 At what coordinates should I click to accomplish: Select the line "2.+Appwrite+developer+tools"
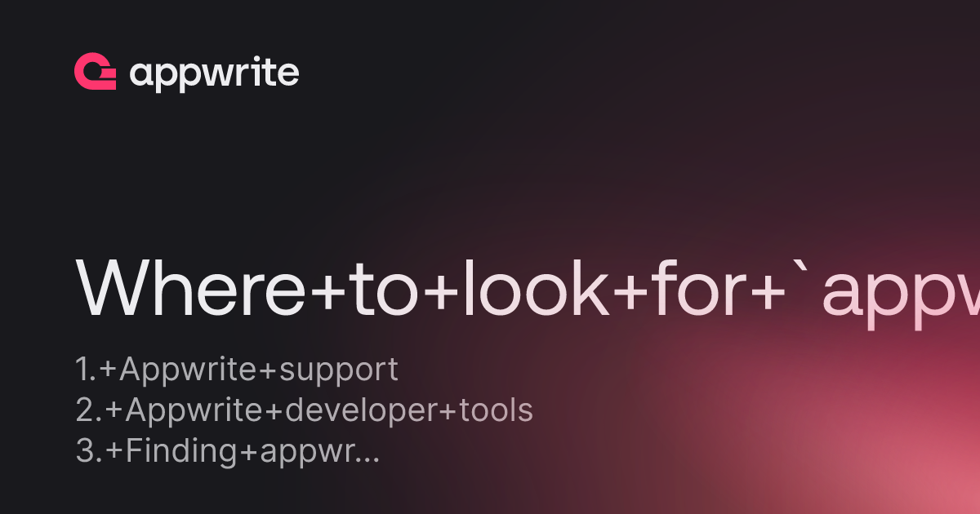pyautogui.click(x=304, y=410)
